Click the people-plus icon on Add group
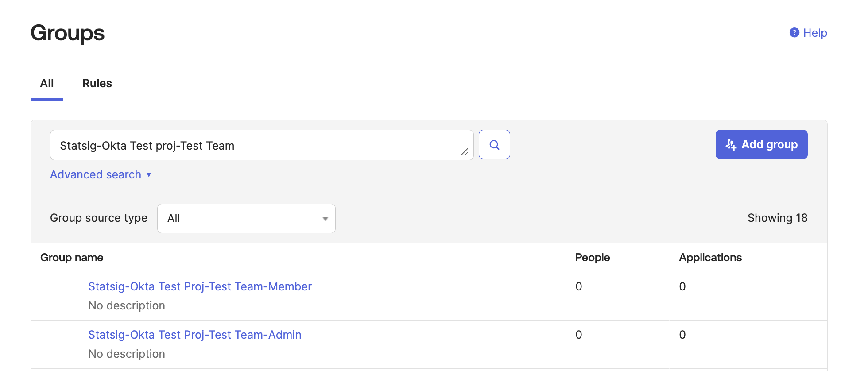The image size is (868, 371). click(x=731, y=145)
